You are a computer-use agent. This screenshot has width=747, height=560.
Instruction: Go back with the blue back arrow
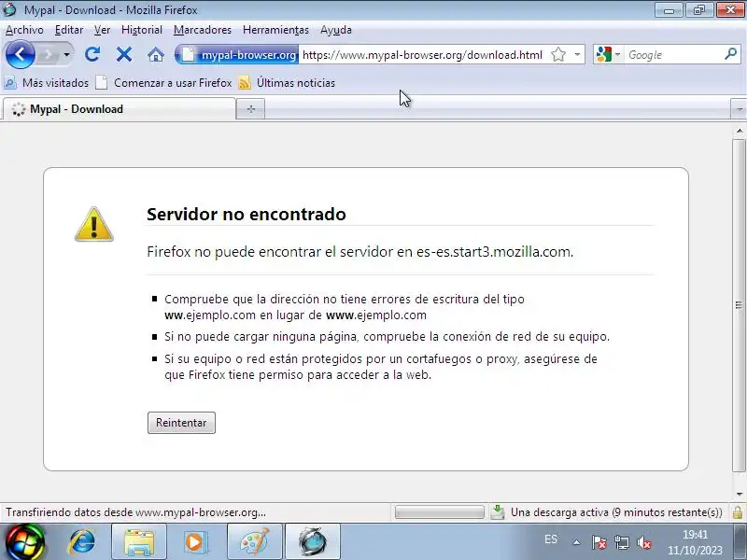point(20,55)
